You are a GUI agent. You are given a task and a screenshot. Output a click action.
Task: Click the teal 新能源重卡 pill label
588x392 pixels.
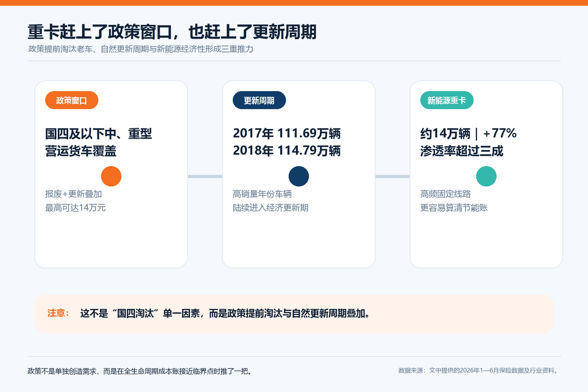tap(447, 100)
